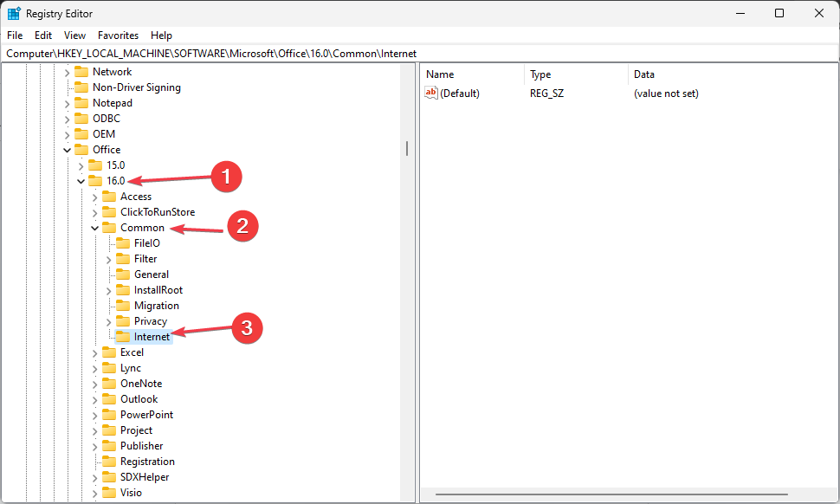
Task: Select the (Default) value name
Action: point(460,94)
